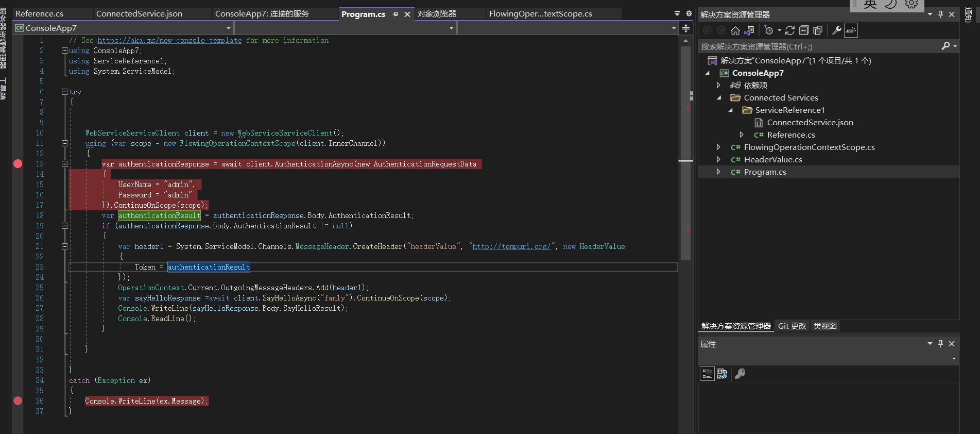Open Properties object selection dropdown

954,358
